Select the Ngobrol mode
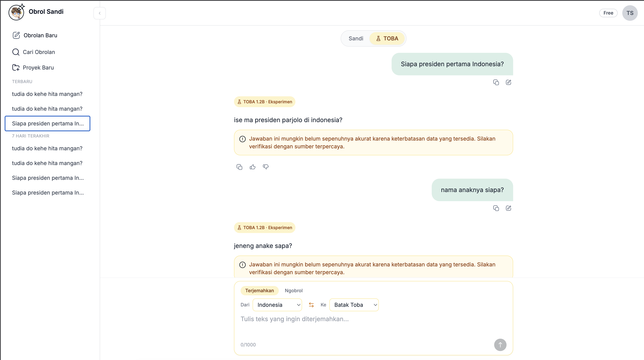 (294, 290)
